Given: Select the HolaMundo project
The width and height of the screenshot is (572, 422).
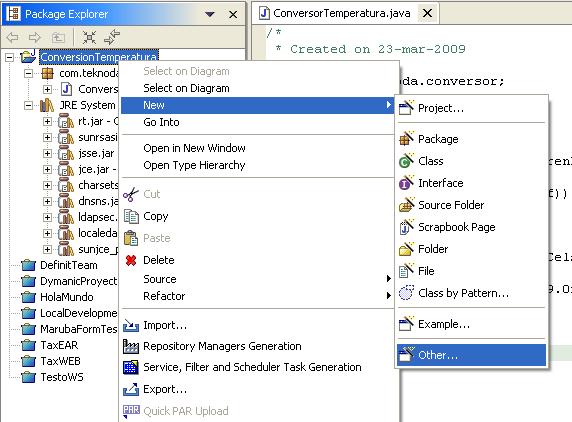Looking at the screenshot, I should click(67, 297).
